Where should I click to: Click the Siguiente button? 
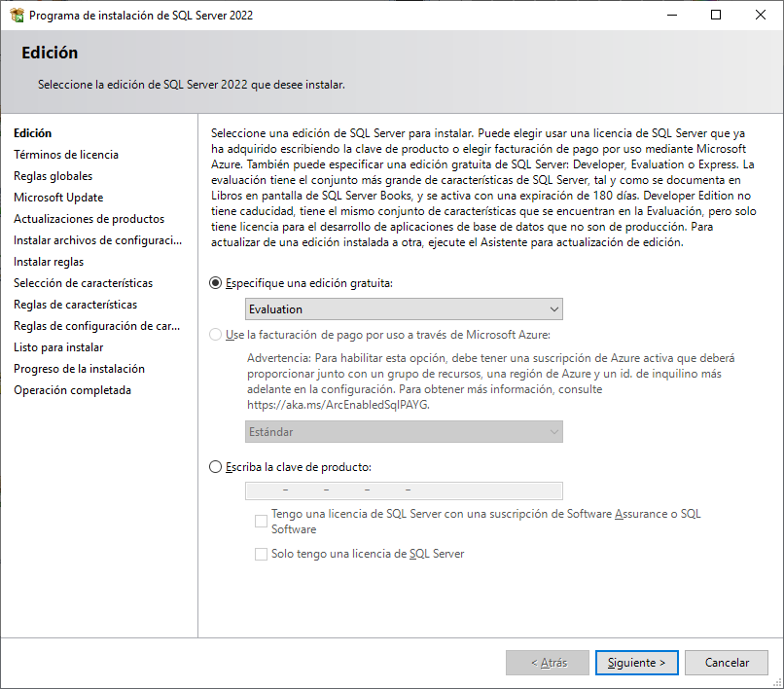tap(636, 662)
